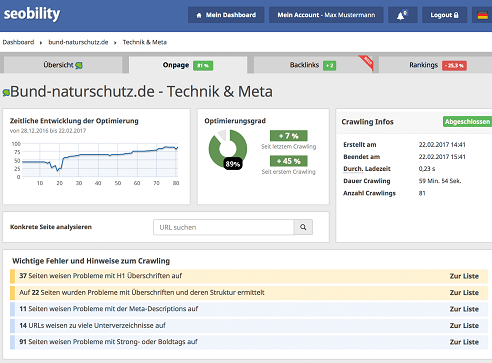Click the Optimierungsgrad donut chart
Viewport: 492px width, 363px height.
point(228,149)
